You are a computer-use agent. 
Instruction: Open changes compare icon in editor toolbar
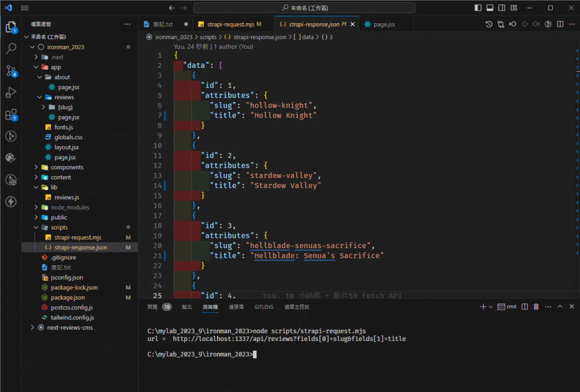coord(501,24)
